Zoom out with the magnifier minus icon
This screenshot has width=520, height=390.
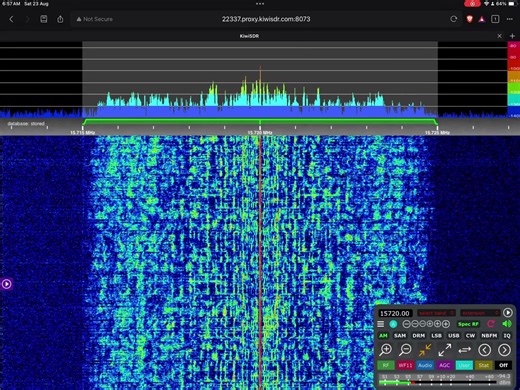(405, 350)
